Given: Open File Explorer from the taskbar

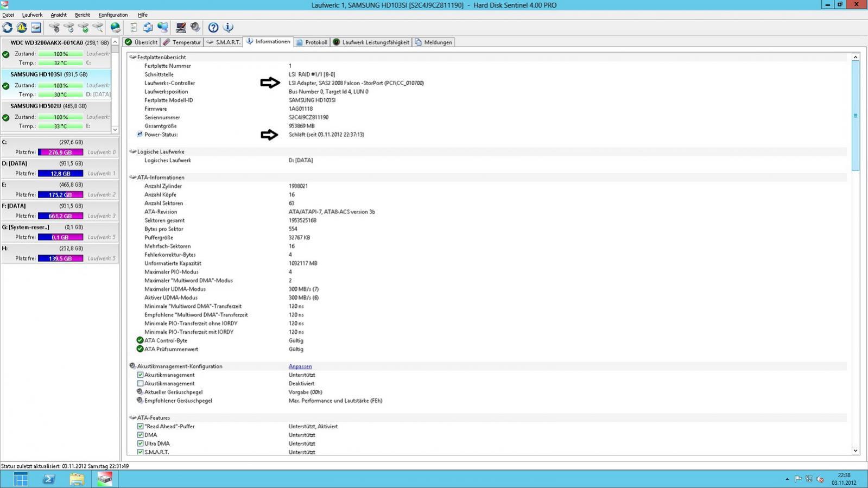Looking at the screenshot, I should [77, 479].
